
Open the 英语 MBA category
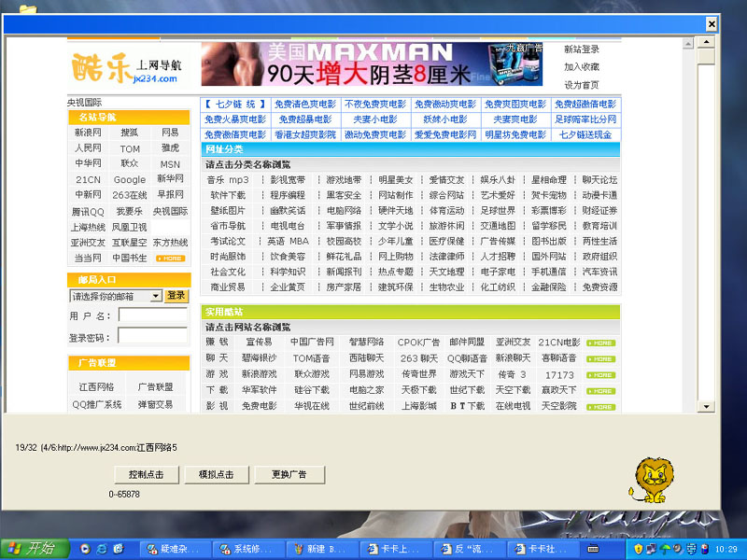click(289, 241)
